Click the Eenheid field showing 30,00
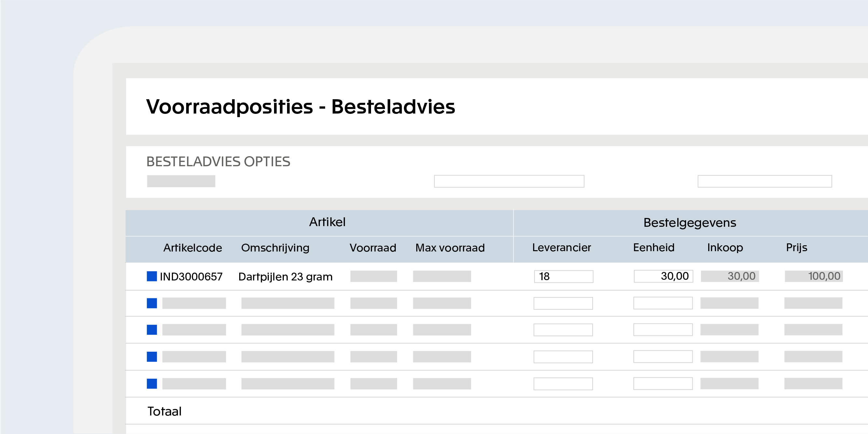The height and width of the screenshot is (434, 868). (663, 276)
